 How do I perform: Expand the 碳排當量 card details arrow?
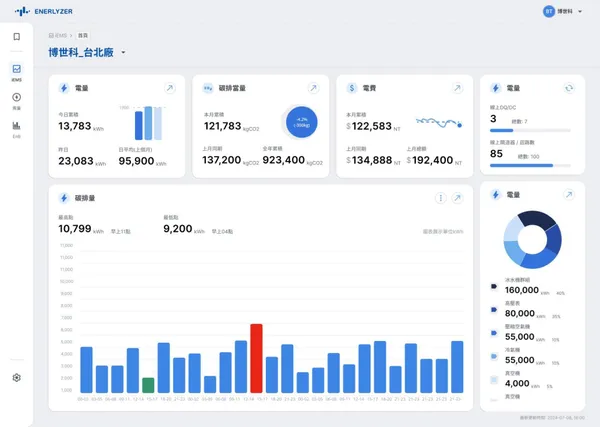(313, 88)
